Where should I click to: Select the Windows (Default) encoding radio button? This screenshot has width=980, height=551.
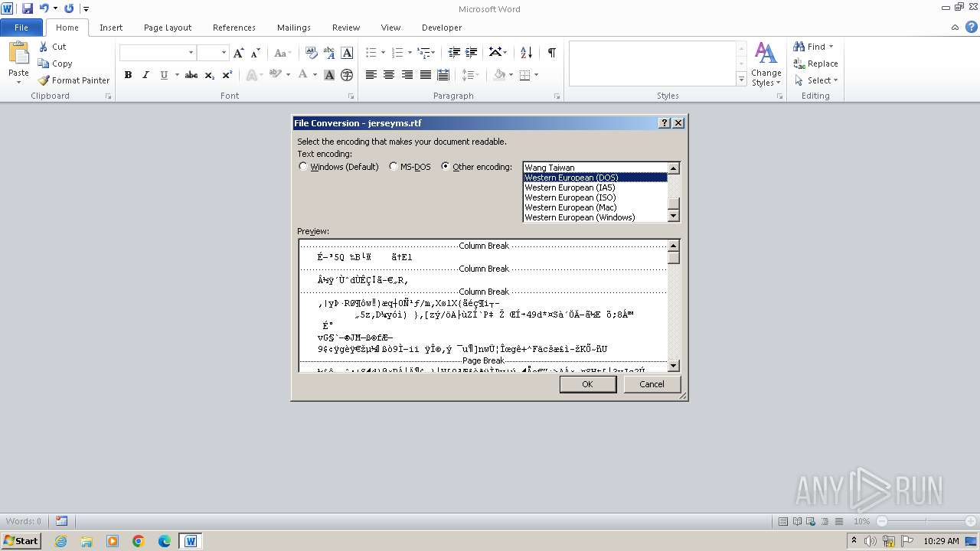click(303, 167)
